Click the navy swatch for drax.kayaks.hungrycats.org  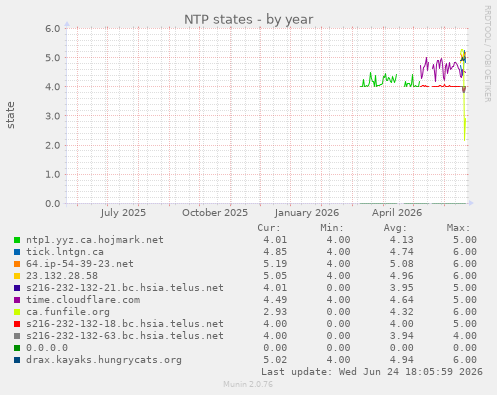[17, 360]
